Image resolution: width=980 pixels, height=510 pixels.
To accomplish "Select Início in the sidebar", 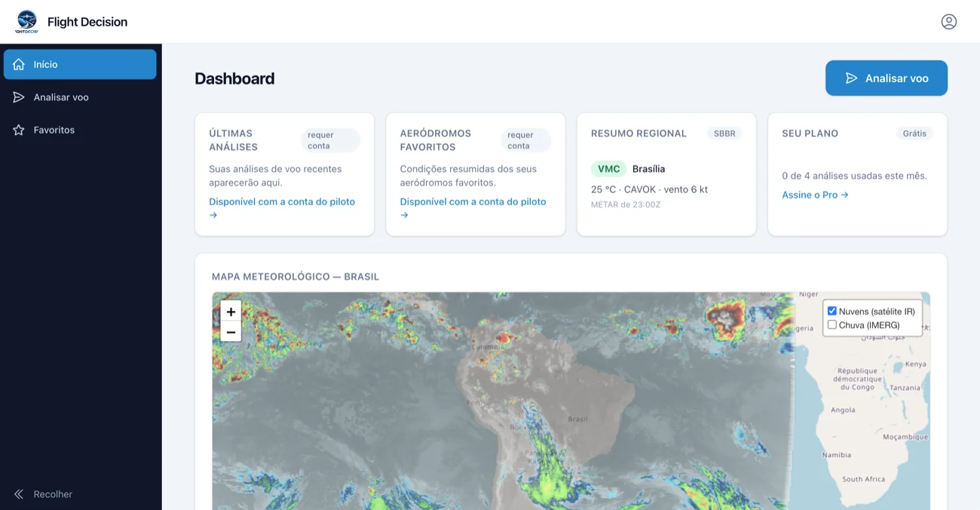I will click(80, 64).
